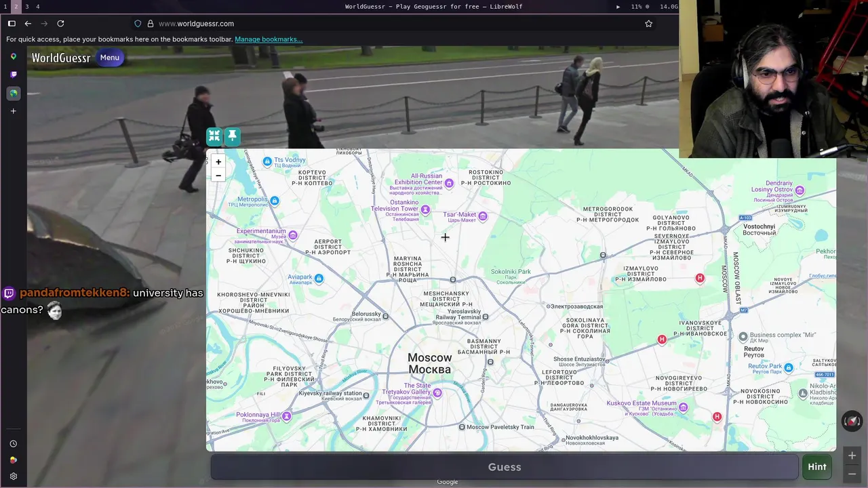Image resolution: width=868 pixels, height=488 pixels.
Task: Open browser history clock icon
Action: pyautogui.click(x=13, y=444)
